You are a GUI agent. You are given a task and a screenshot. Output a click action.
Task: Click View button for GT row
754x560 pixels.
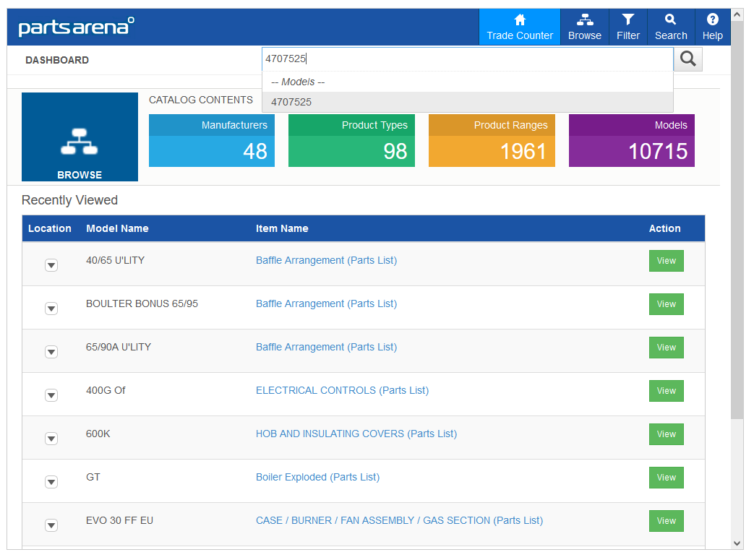[x=666, y=478]
